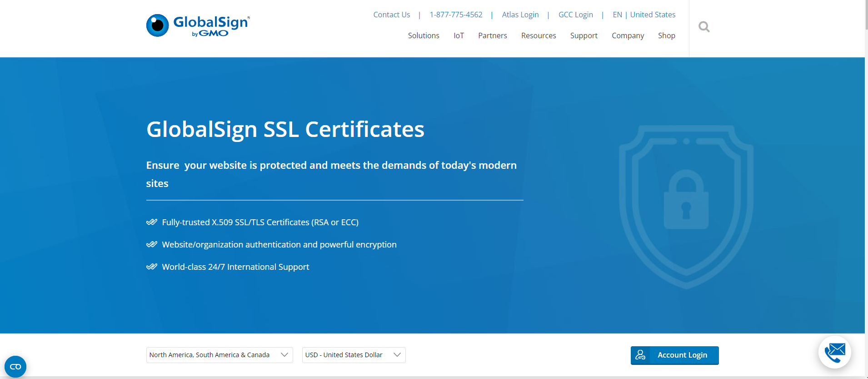Open the Partners menu
The height and width of the screenshot is (379, 868).
pyautogui.click(x=493, y=35)
